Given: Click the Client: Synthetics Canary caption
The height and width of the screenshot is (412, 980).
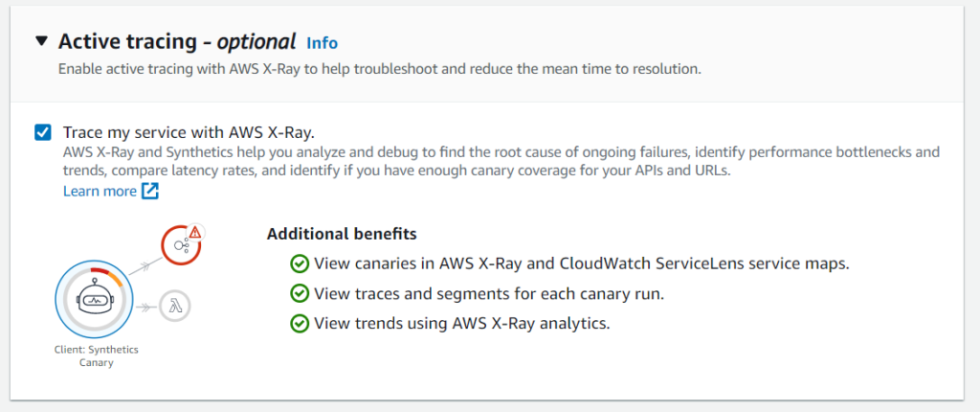Looking at the screenshot, I should (x=97, y=355).
